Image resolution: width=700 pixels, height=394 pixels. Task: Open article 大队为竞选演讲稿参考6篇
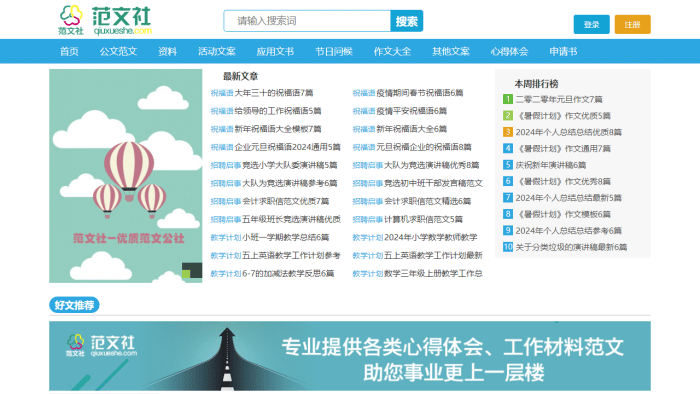pyautogui.click(x=290, y=183)
